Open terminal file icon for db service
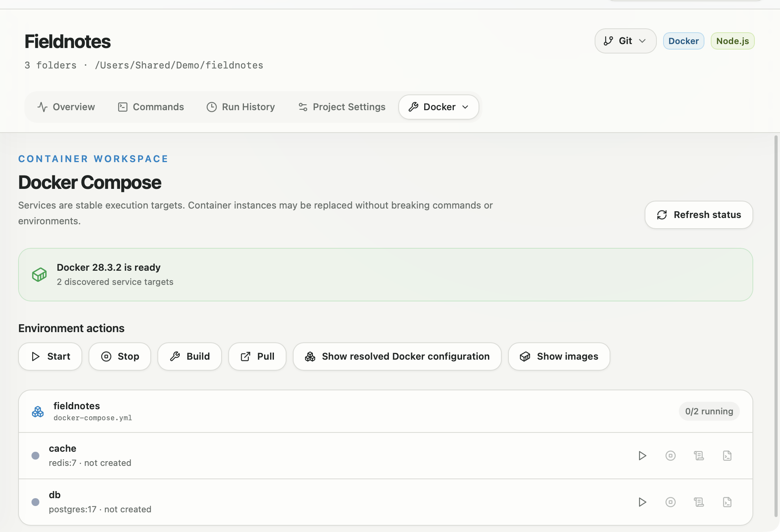This screenshot has width=780, height=532. (x=727, y=502)
